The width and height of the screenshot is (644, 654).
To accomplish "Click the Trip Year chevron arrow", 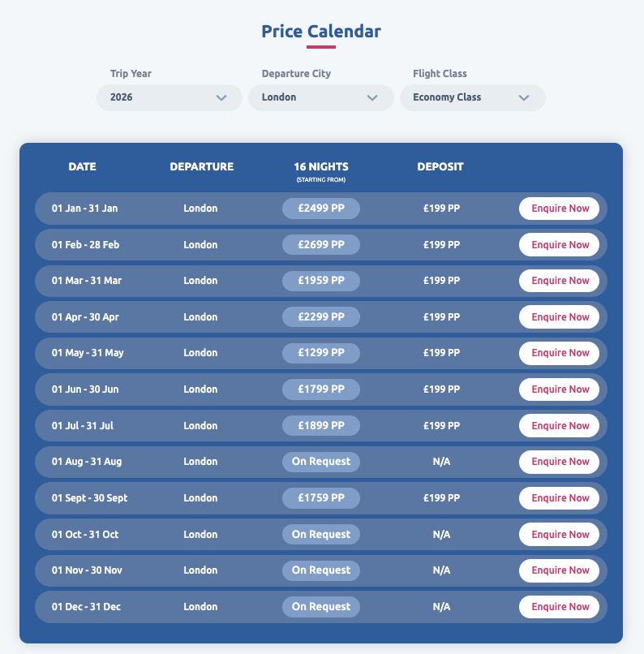I will pyautogui.click(x=221, y=98).
